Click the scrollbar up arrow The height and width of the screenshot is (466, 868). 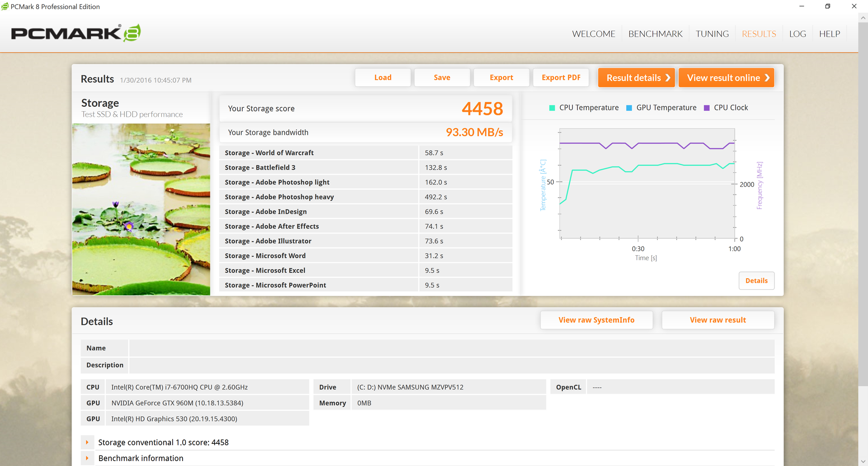pyautogui.click(x=863, y=18)
